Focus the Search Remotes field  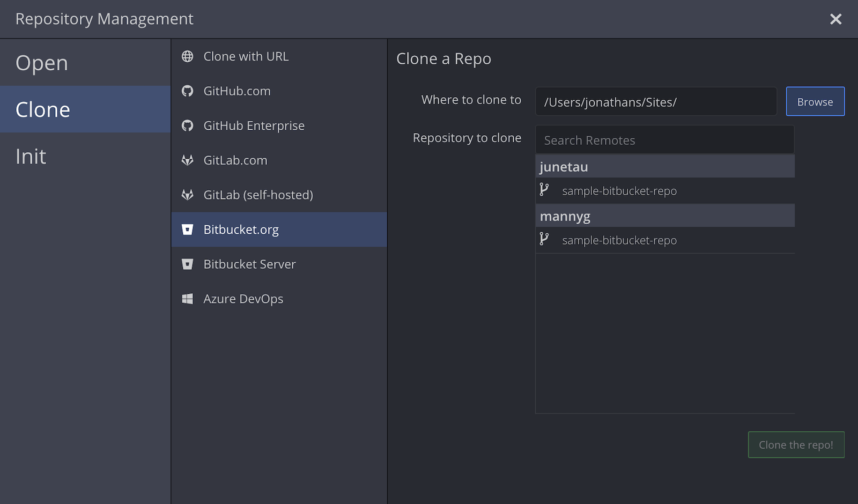point(664,140)
